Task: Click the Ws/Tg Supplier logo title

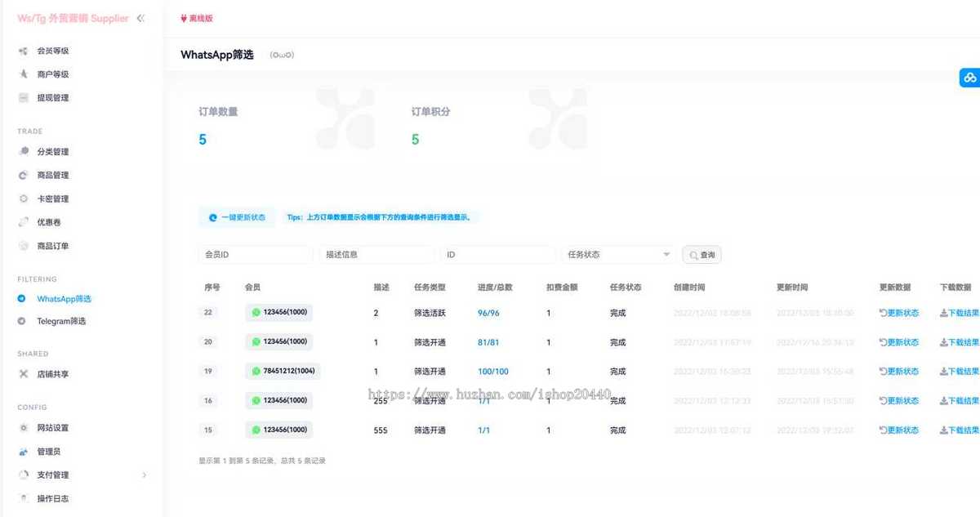Action: click(x=73, y=18)
